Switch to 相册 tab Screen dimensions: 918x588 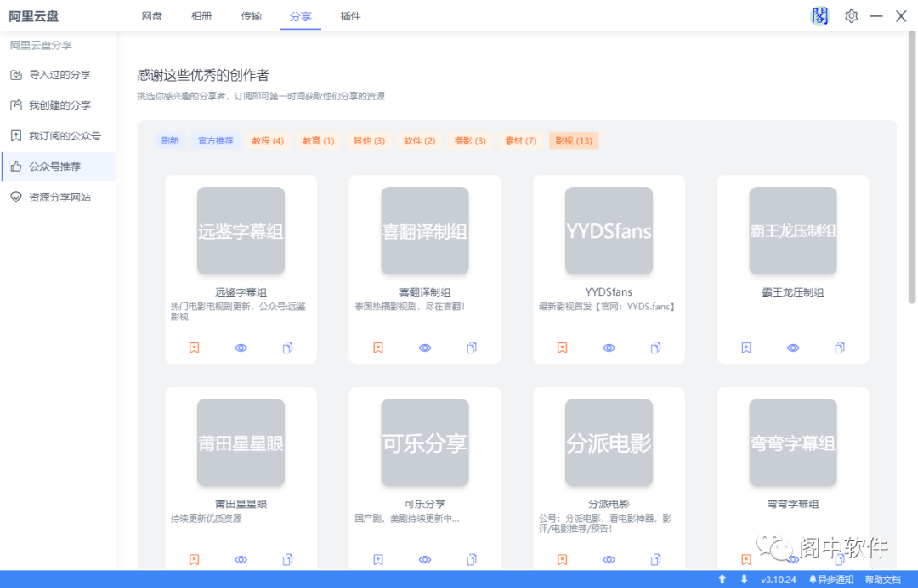point(201,16)
